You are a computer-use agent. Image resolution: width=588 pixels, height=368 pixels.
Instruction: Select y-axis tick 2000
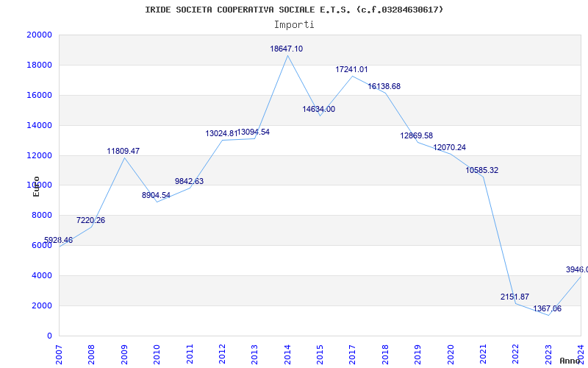click(x=41, y=305)
